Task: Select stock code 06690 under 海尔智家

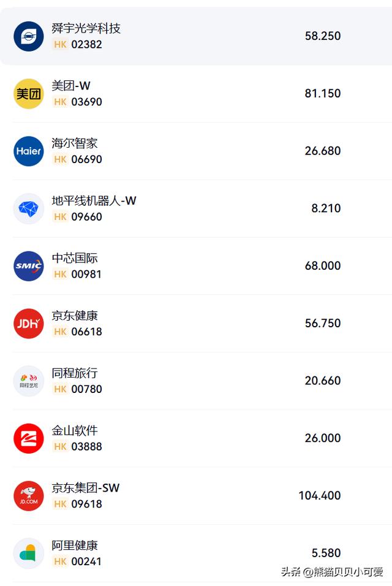Action: coord(86,159)
